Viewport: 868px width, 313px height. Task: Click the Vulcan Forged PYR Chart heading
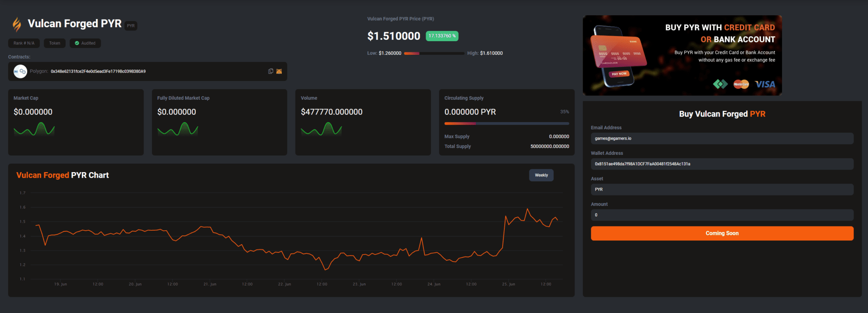(x=62, y=175)
